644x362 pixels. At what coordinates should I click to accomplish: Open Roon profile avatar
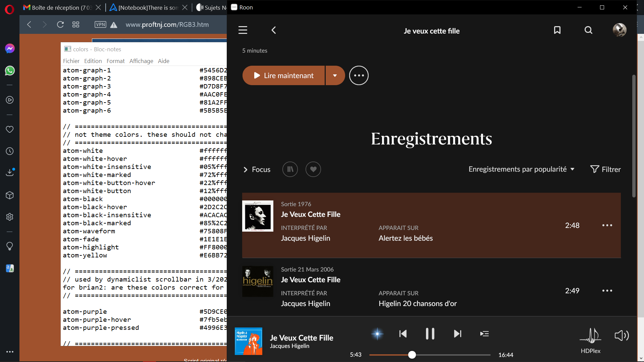point(620,30)
